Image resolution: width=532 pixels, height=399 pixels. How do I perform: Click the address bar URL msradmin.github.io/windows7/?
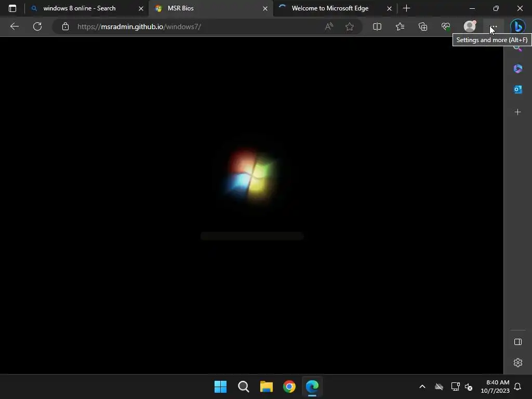click(x=139, y=27)
